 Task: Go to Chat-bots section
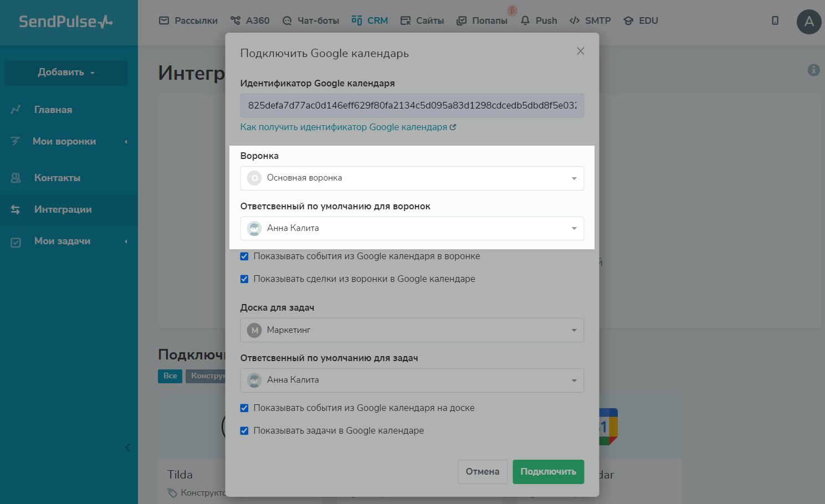310,20
